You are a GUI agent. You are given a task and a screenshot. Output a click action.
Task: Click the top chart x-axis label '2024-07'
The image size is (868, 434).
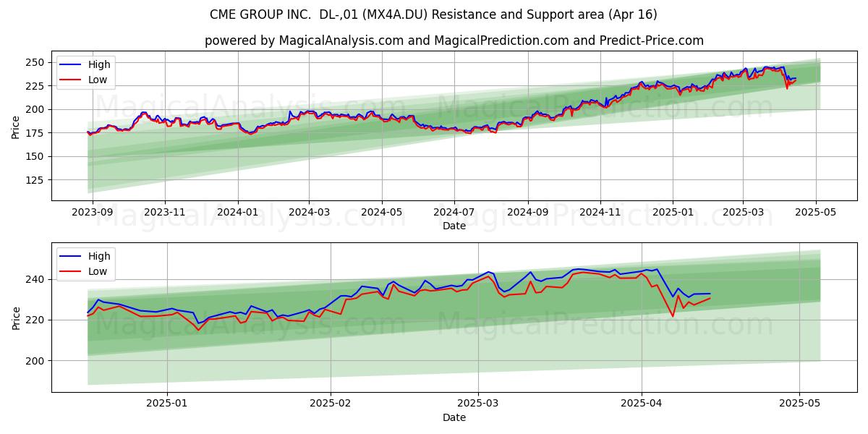click(454, 213)
